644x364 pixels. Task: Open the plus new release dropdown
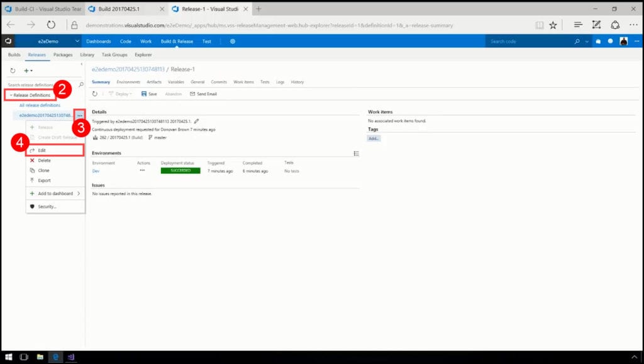pyautogui.click(x=28, y=71)
